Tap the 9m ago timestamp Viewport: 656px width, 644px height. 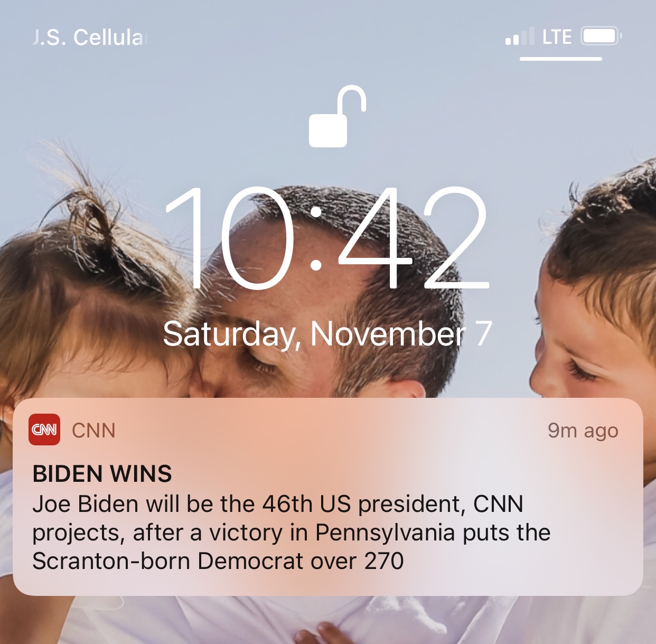point(583,431)
